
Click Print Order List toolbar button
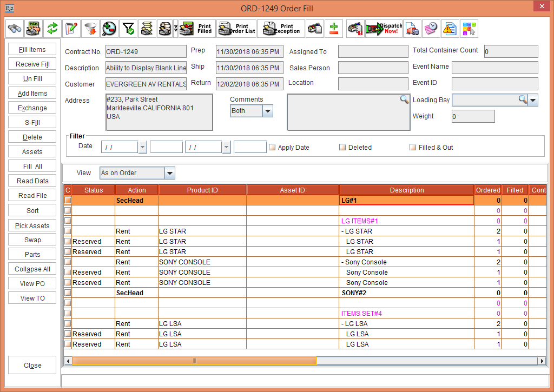click(x=236, y=29)
